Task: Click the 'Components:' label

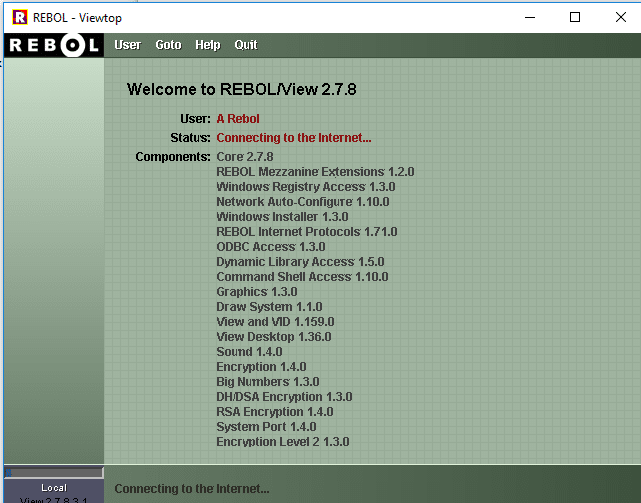Action: click(x=173, y=157)
